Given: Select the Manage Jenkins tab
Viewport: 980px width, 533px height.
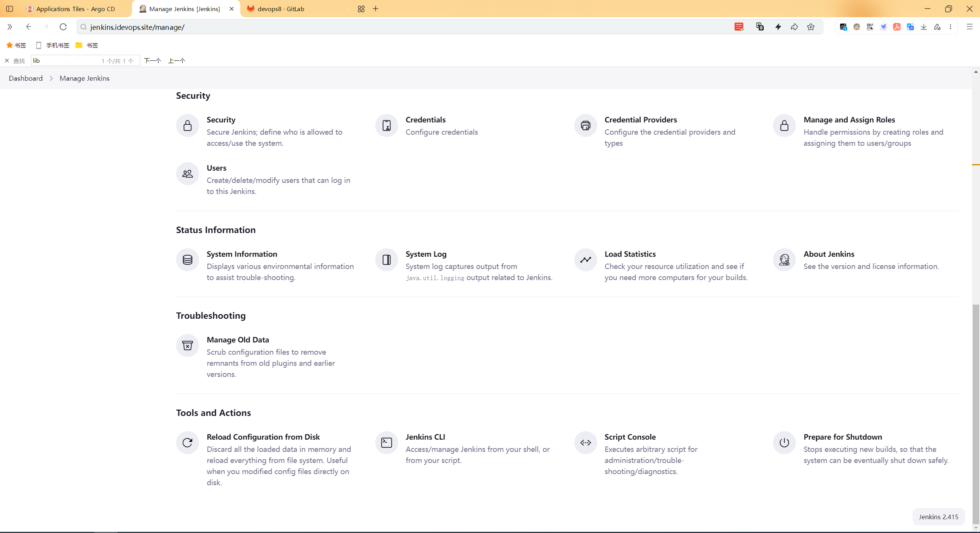Looking at the screenshot, I should point(185,9).
